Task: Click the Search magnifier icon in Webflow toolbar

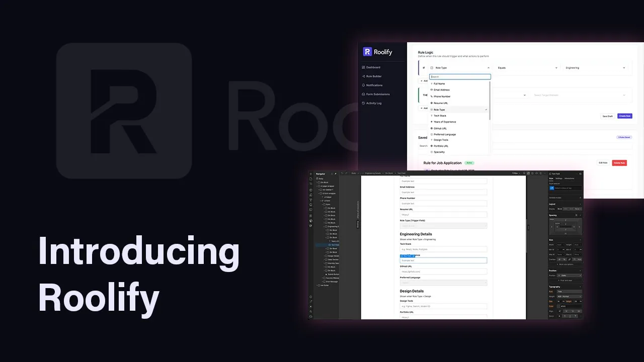Action: tap(311, 312)
